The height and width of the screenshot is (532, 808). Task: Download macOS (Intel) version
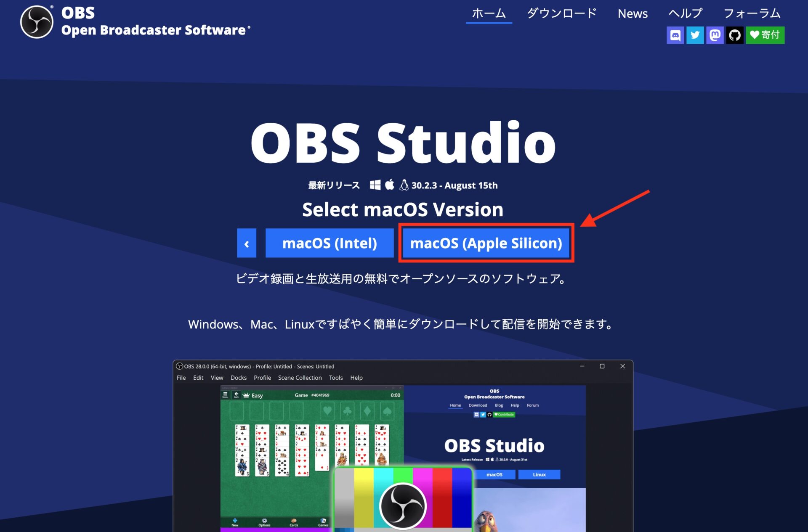[330, 243]
